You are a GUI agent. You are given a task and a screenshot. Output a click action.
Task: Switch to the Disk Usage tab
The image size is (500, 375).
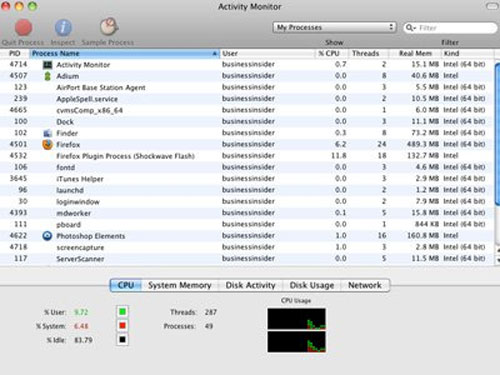pyautogui.click(x=312, y=285)
